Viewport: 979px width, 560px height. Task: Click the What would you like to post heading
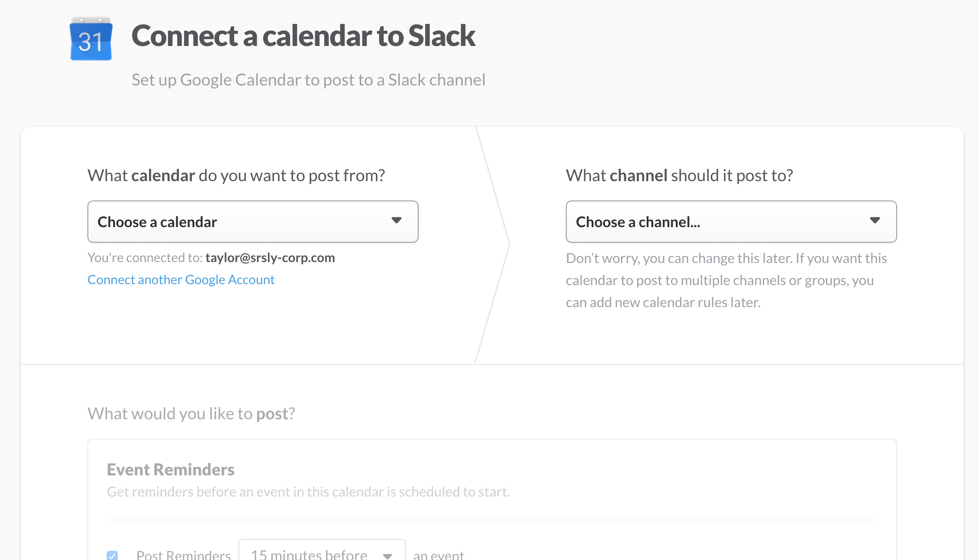click(191, 414)
